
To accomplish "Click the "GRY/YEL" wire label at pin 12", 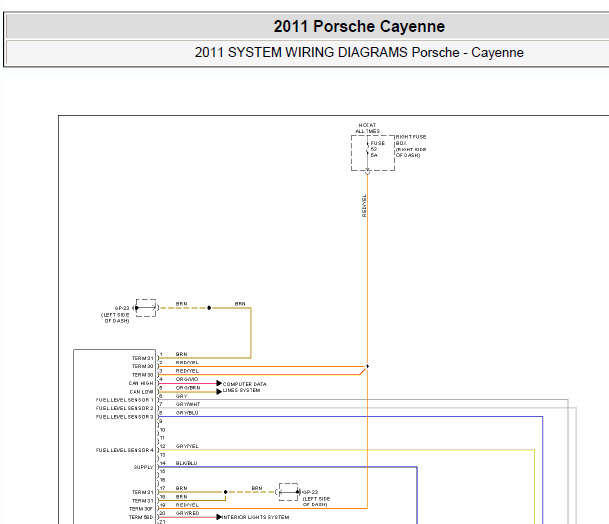I will (x=187, y=446).
